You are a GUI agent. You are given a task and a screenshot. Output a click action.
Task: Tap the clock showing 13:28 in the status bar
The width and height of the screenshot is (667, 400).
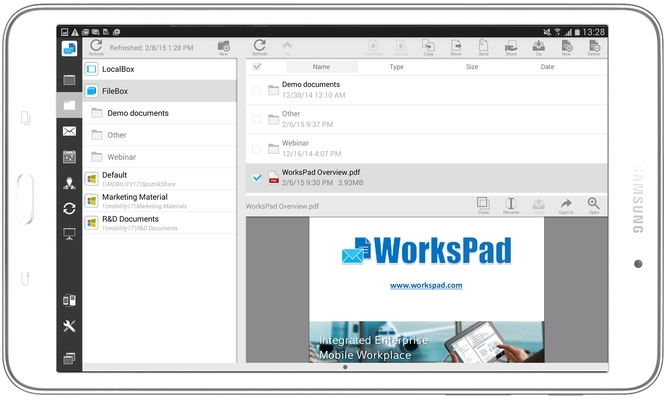click(594, 32)
